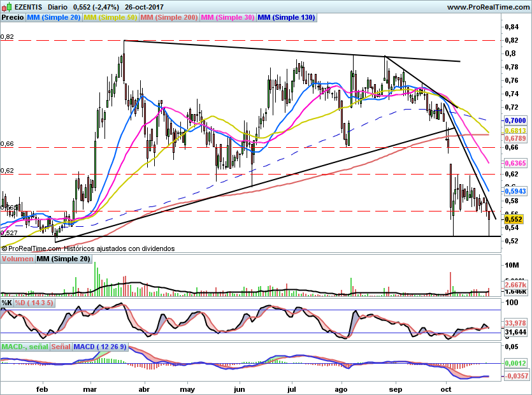Click the %K stochastic label
Image resolution: width=532 pixels, height=395 pixels.
tap(7, 303)
